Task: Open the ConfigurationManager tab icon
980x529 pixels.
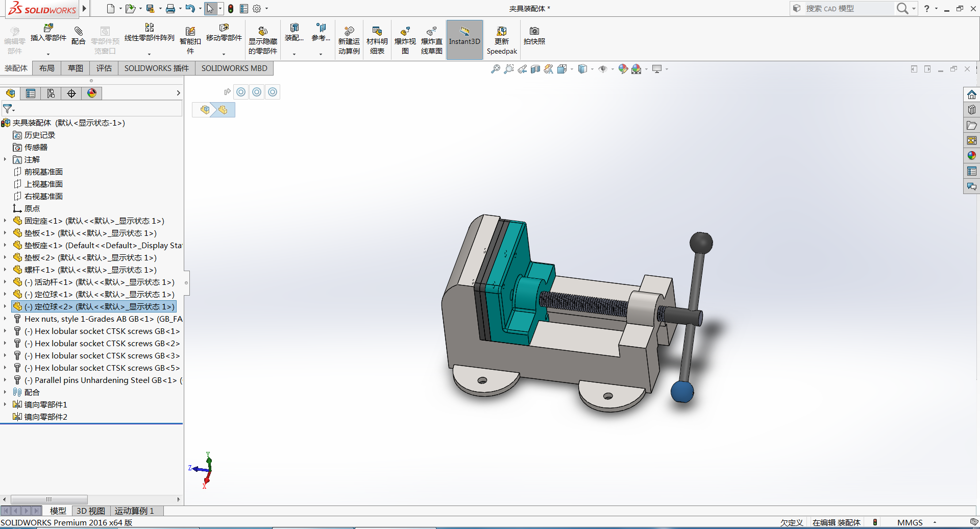Action: click(x=51, y=93)
